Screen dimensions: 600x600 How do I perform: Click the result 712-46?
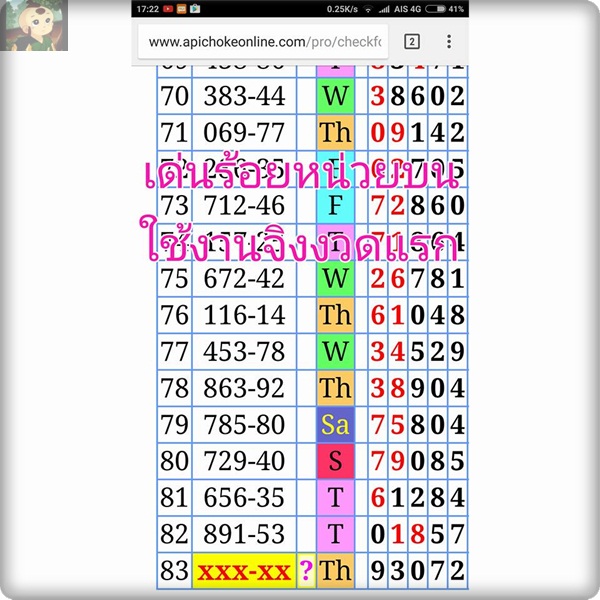click(x=244, y=205)
